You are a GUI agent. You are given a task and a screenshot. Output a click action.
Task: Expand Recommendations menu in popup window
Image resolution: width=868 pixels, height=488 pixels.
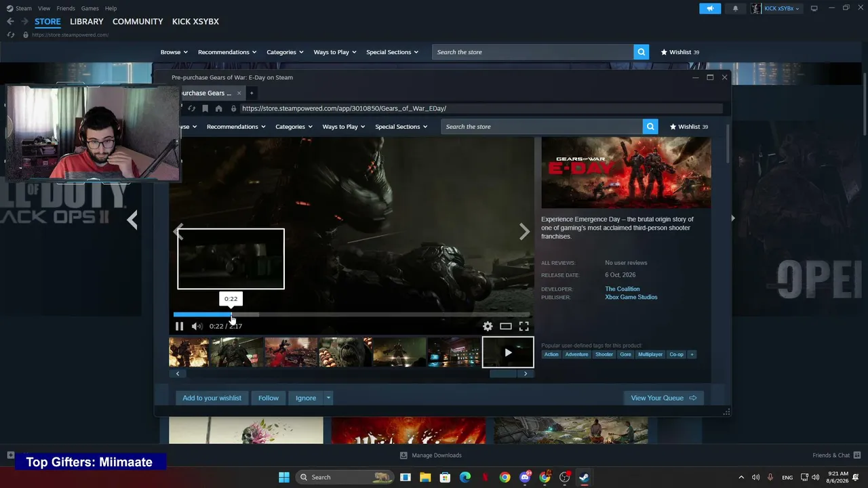(x=236, y=127)
